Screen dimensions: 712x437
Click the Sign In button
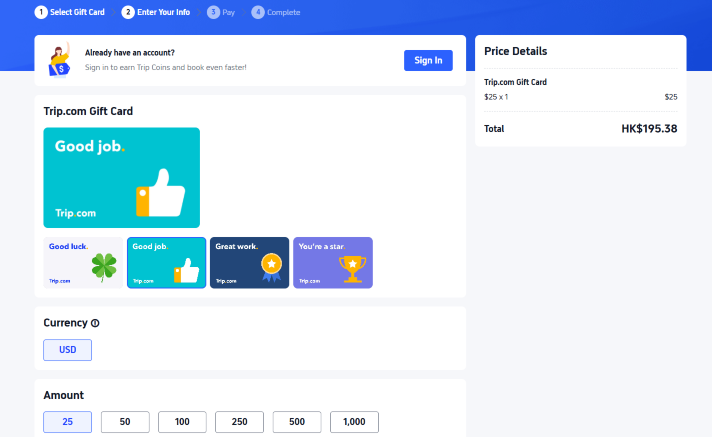pos(428,60)
